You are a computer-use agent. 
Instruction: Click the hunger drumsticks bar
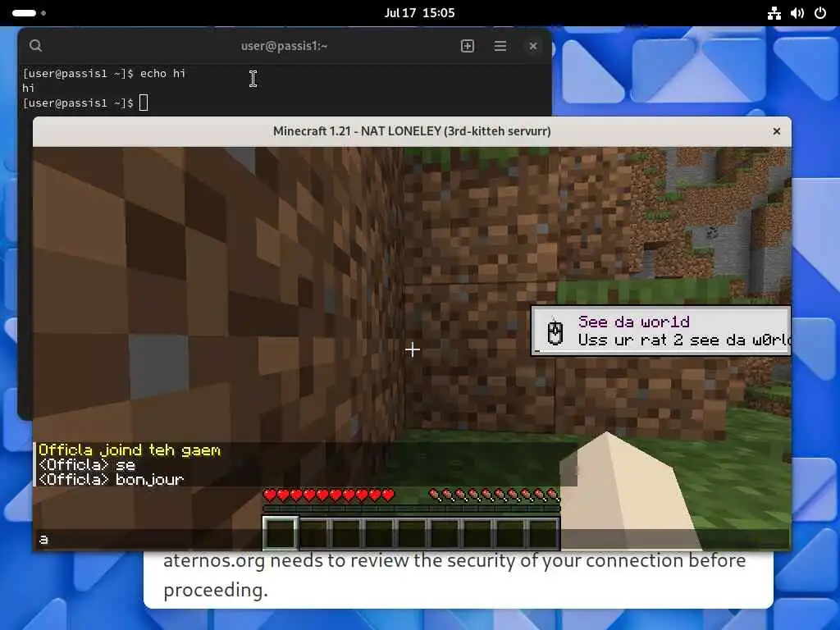[x=494, y=495]
